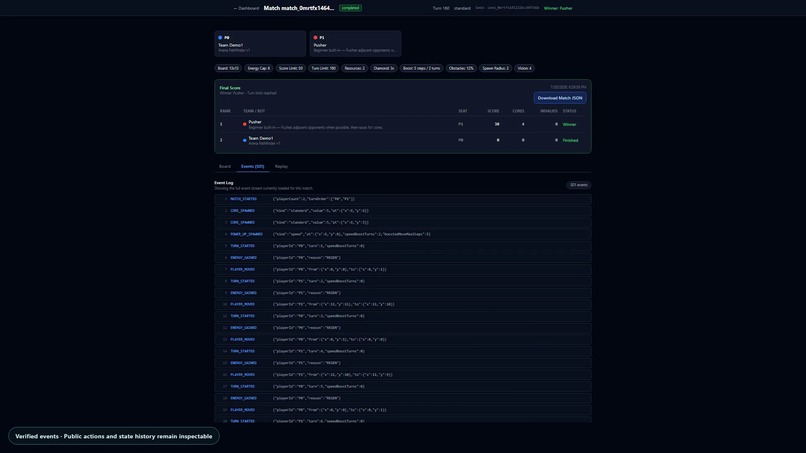Go back via the Dashboard link
The width and height of the screenshot is (806, 453).
pyautogui.click(x=246, y=8)
